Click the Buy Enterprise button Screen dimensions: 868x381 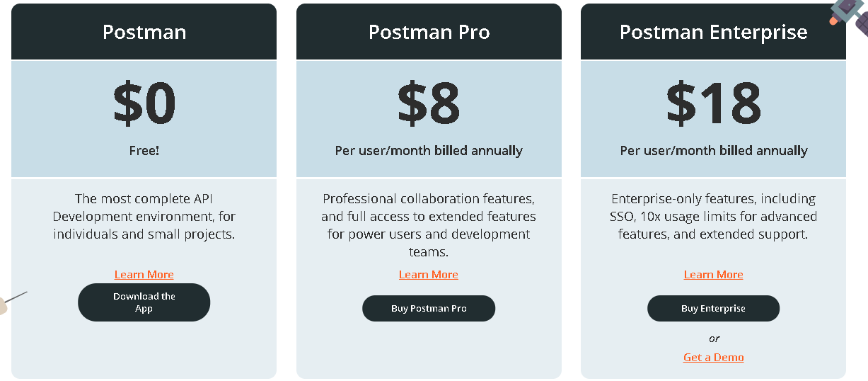coord(713,309)
